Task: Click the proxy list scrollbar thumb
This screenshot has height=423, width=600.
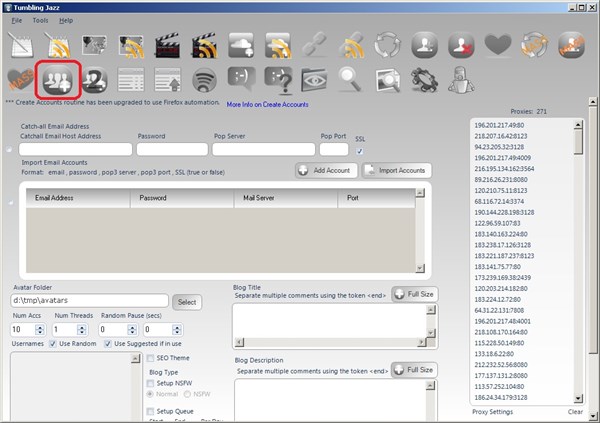Action: [578, 142]
